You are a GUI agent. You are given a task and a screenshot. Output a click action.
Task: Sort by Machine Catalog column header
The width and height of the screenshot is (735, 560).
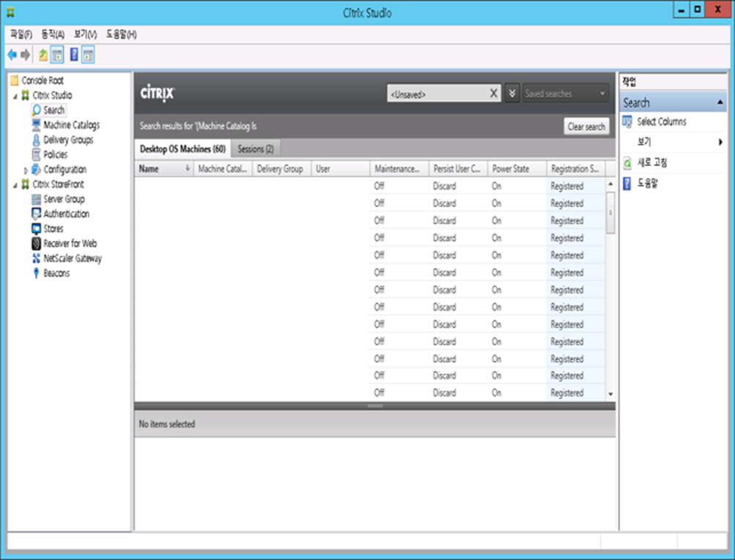point(223,168)
